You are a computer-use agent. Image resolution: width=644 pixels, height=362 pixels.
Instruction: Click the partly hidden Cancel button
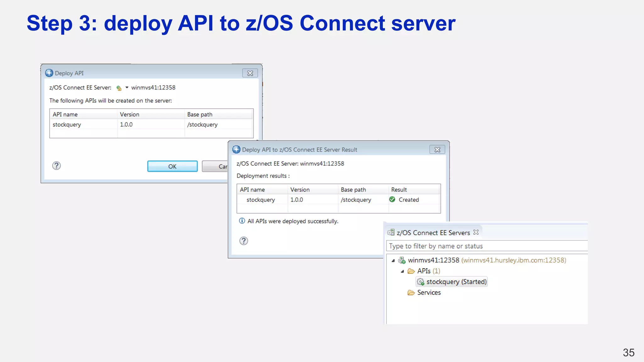coord(215,166)
